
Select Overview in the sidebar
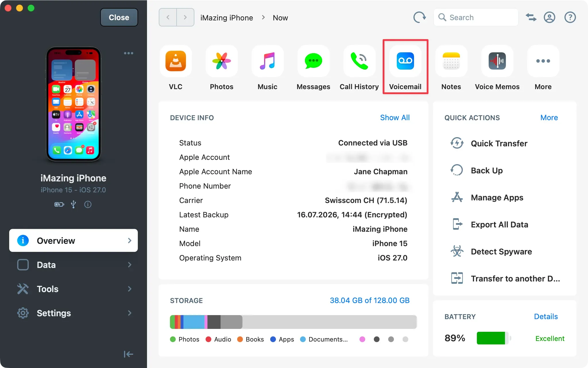pyautogui.click(x=73, y=240)
